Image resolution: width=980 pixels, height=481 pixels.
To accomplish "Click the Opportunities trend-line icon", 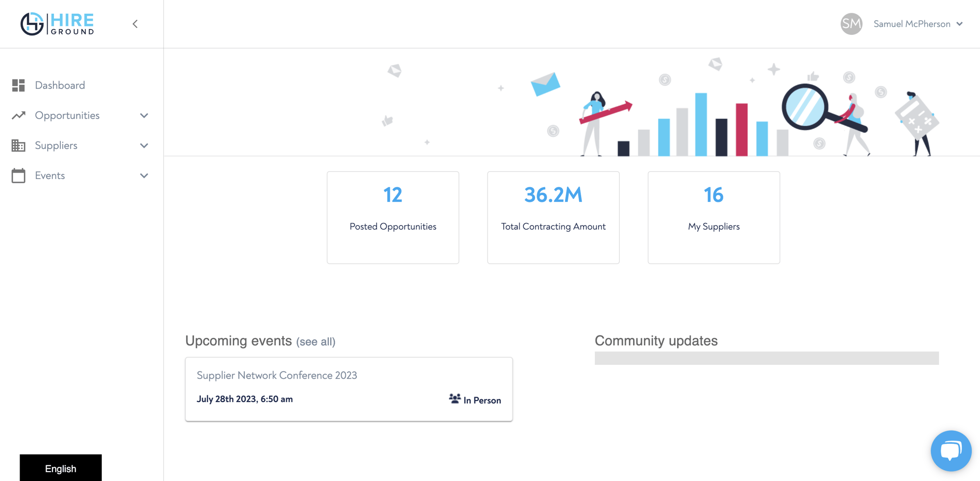I will tap(19, 116).
